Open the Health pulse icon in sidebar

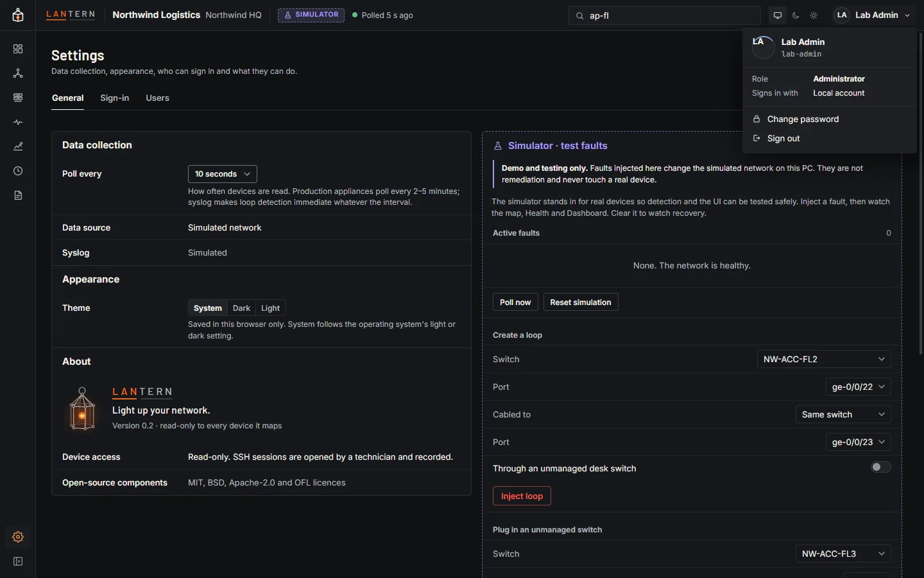18,122
